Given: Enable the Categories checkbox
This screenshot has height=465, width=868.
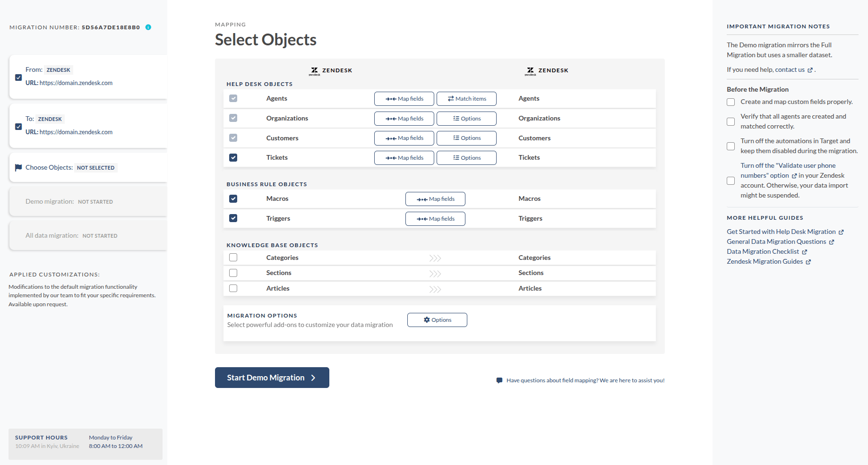Looking at the screenshot, I should 233,257.
